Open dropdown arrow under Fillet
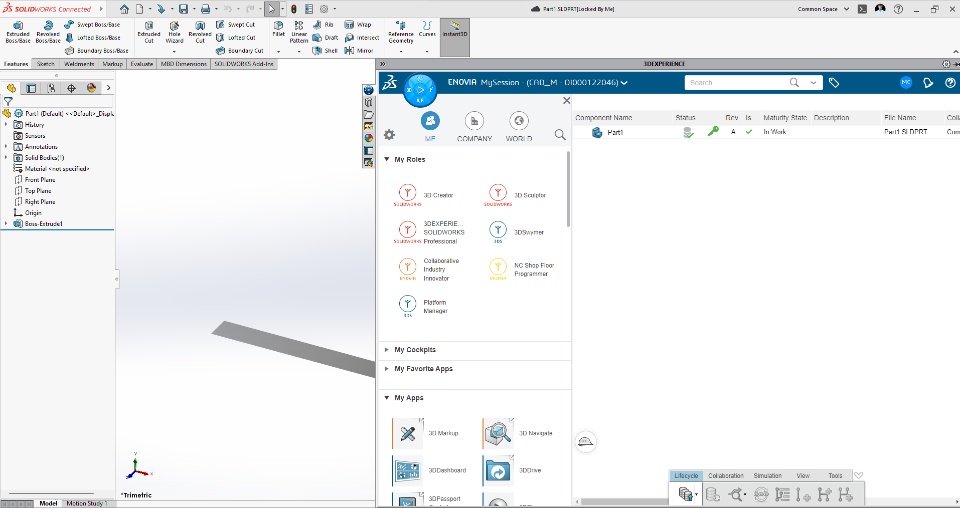 tap(279, 51)
